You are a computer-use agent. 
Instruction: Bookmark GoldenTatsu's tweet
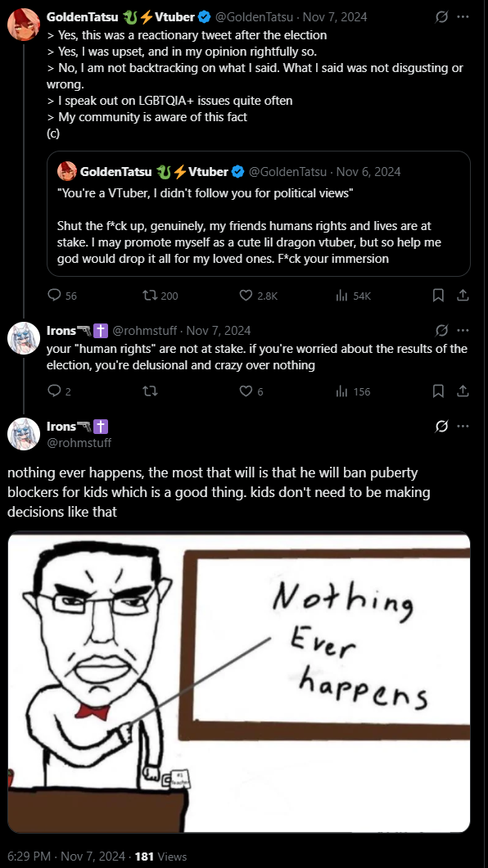[x=438, y=296]
